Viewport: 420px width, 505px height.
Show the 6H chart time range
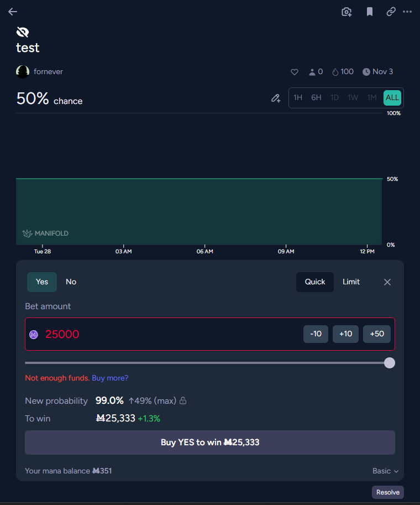(x=316, y=98)
